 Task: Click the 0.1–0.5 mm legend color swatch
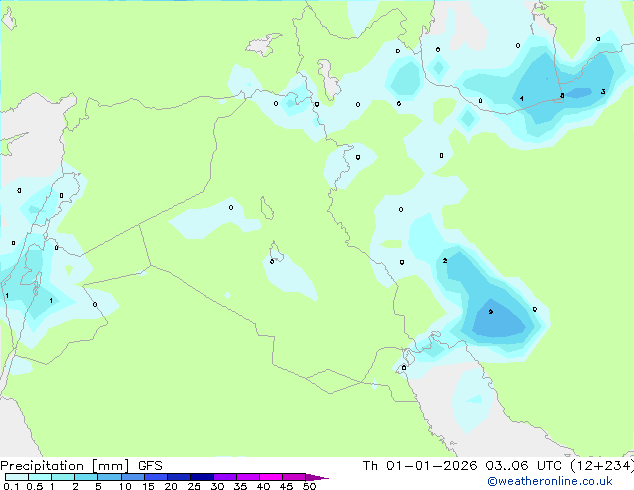17,477
